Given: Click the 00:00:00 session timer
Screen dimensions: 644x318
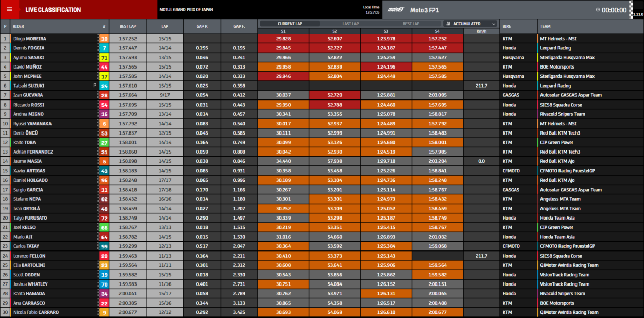Looking at the screenshot, I should point(614,10).
